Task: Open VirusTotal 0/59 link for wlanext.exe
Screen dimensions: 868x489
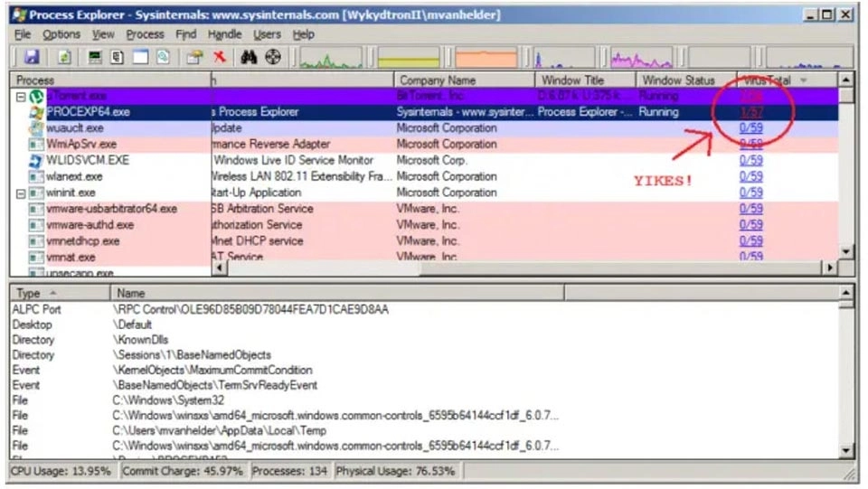Action: tap(750, 176)
